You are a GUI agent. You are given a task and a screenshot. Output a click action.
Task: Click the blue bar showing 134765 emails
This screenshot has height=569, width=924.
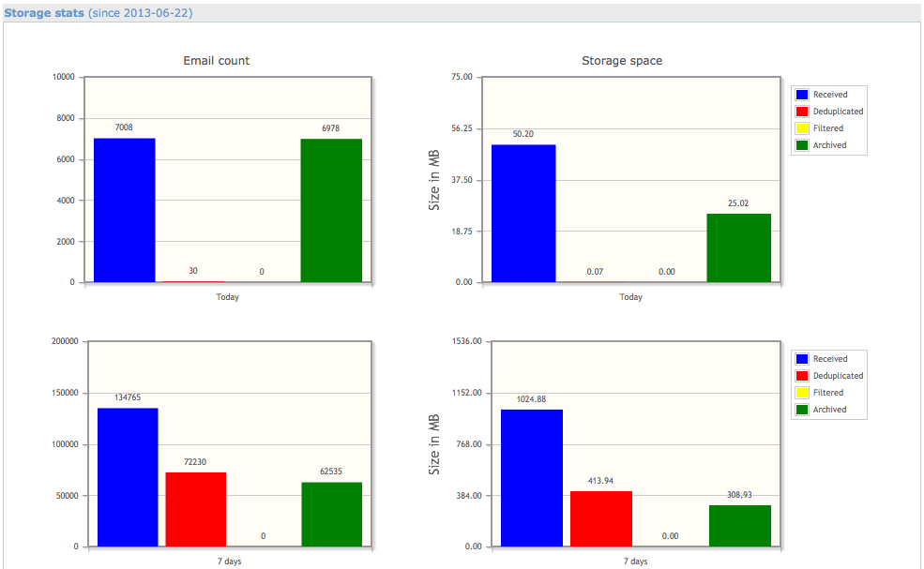(x=128, y=477)
